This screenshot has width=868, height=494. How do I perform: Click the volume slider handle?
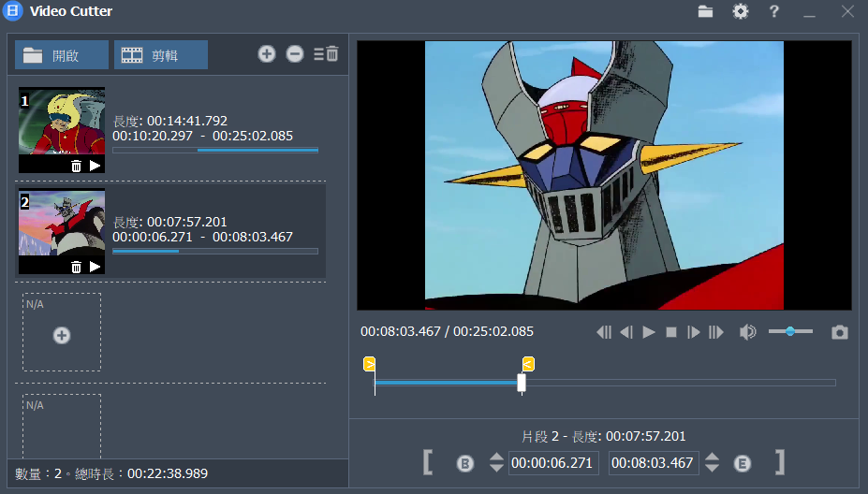click(791, 331)
